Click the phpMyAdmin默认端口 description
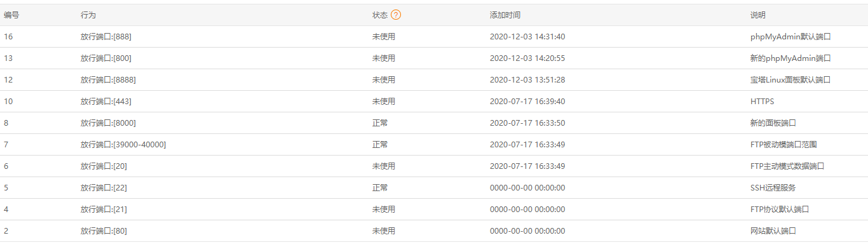The image size is (868, 247). click(x=790, y=37)
